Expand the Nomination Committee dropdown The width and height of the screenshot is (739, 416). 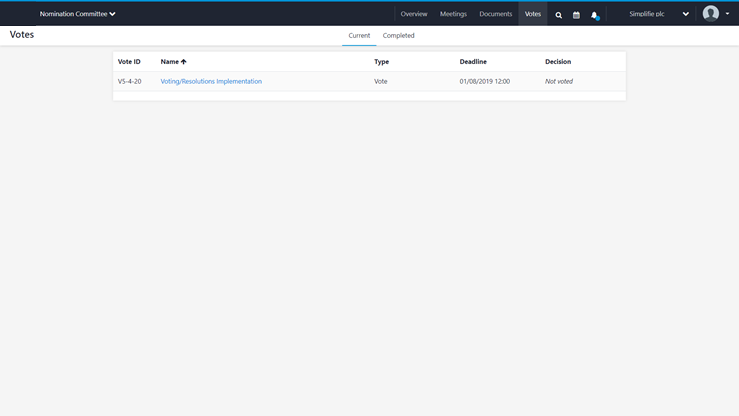pyautogui.click(x=77, y=14)
